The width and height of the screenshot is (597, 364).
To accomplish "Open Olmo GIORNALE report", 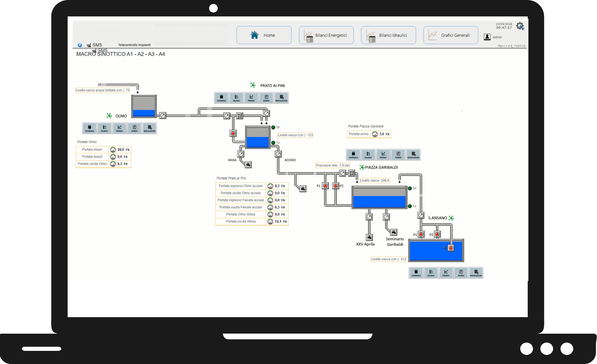I will coord(90,128).
